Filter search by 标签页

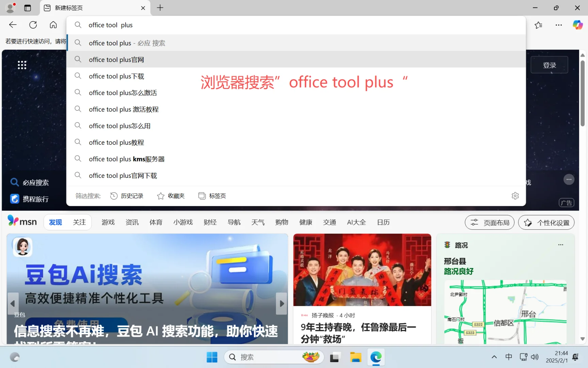(x=212, y=196)
